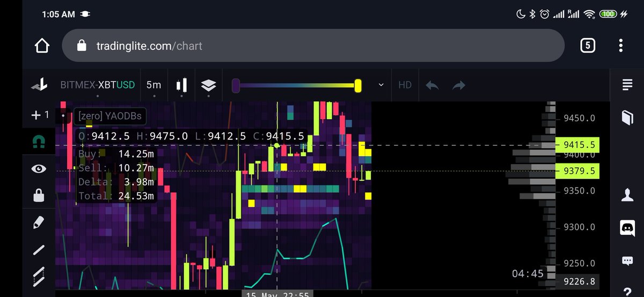Expand the chevron next to heatmap slider
This screenshot has height=297, width=644.
pos(381,85)
